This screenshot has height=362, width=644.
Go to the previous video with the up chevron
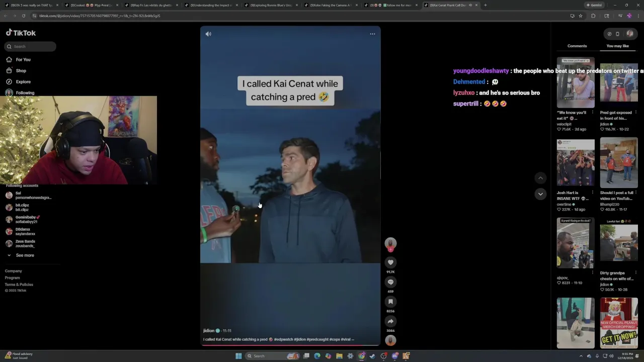pos(540,178)
